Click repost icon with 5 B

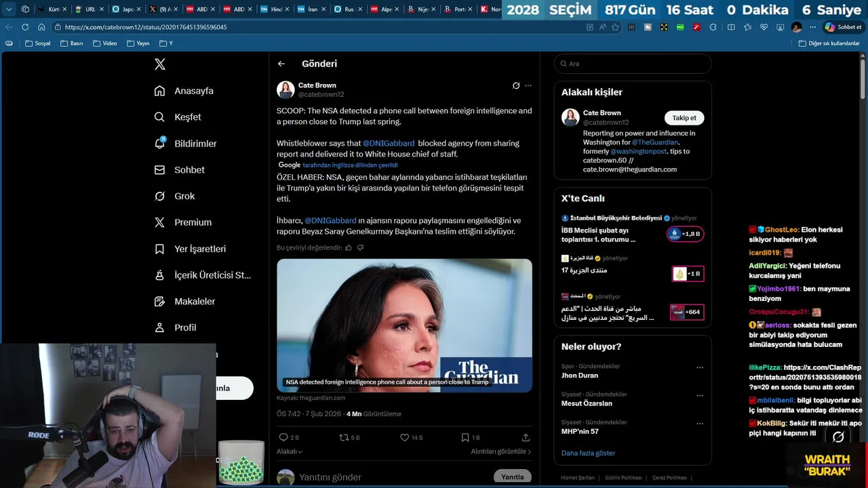click(x=349, y=438)
